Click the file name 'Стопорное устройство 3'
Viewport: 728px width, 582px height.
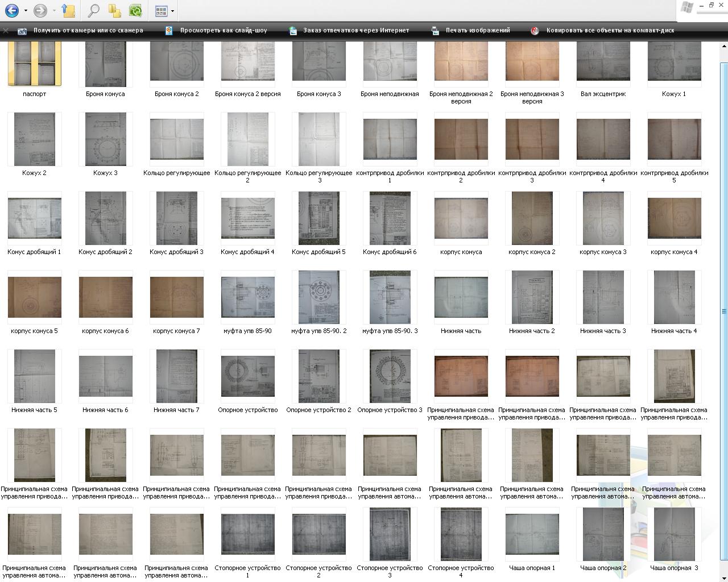click(x=390, y=571)
